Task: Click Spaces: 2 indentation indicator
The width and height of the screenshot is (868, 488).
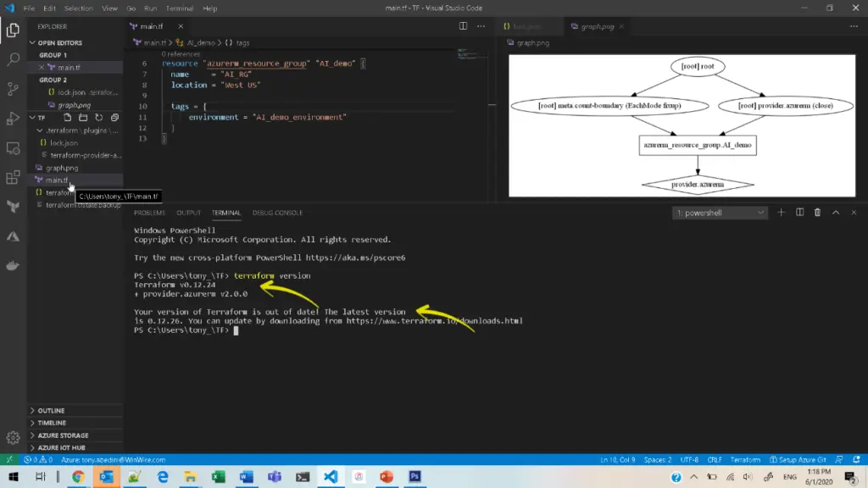Action: coord(658,459)
